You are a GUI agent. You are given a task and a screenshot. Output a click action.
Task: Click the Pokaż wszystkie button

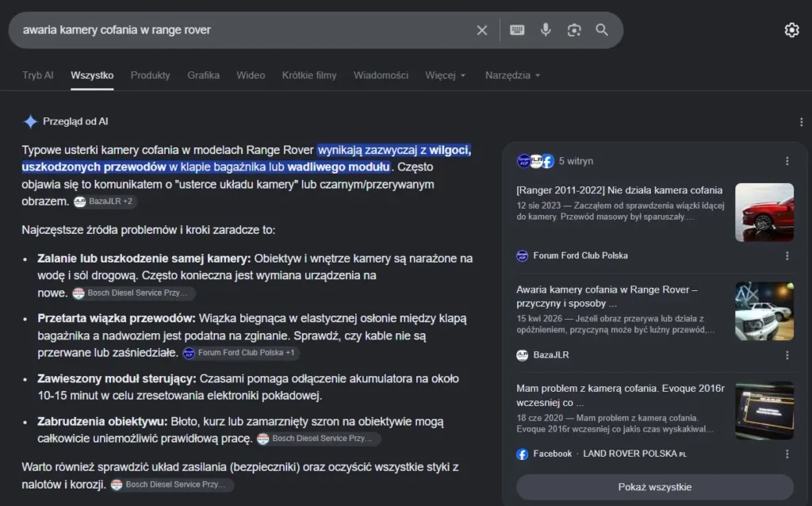point(654,487)
